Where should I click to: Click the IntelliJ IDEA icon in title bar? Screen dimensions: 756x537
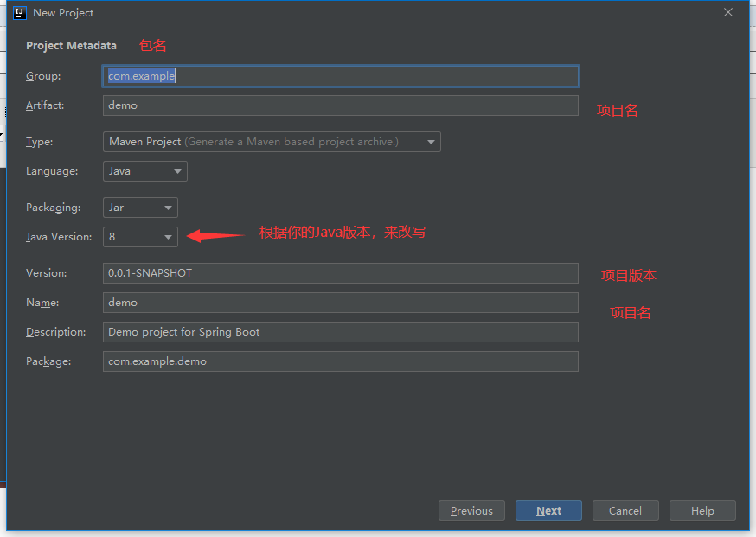(20, 13)
